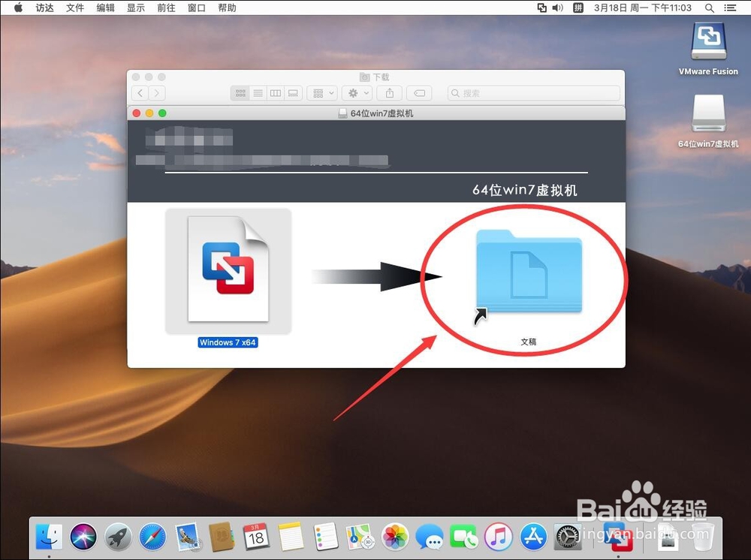Switch 下载 window to column view
Viewport: 751px width, 560px height.
276,93
